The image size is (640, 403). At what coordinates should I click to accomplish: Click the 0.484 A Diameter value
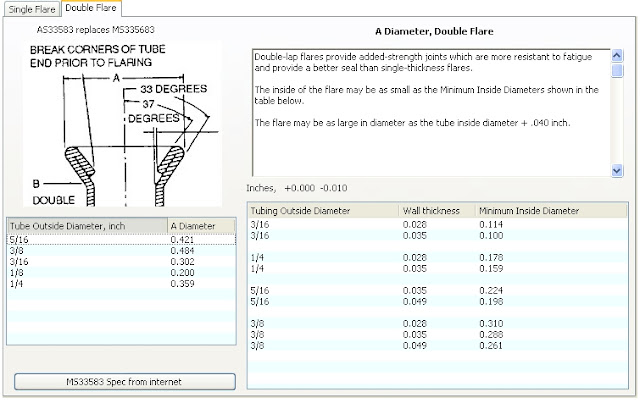(x=182, y=250)
